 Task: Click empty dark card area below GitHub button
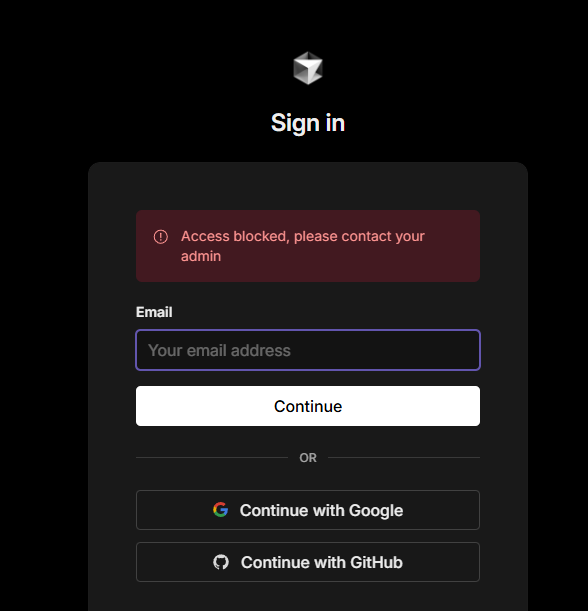(x=308, y=597)
